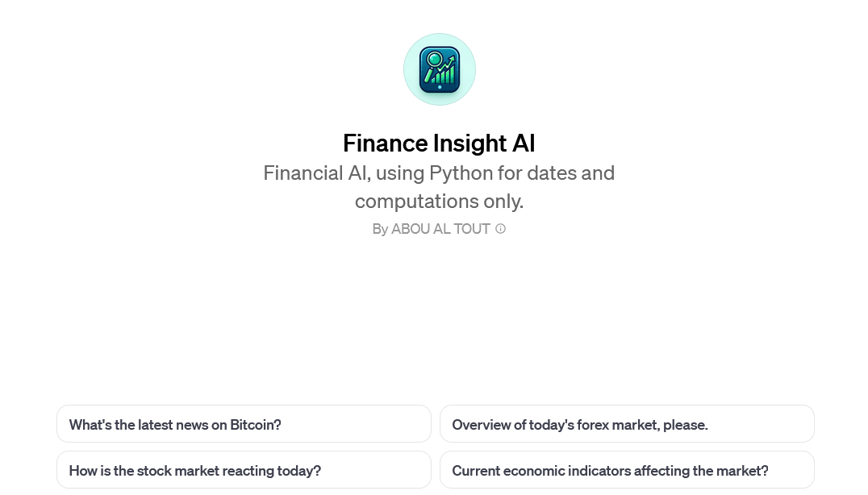
Task: Click the "Finance Insight AI" title heading
Action: pos(439,144)
